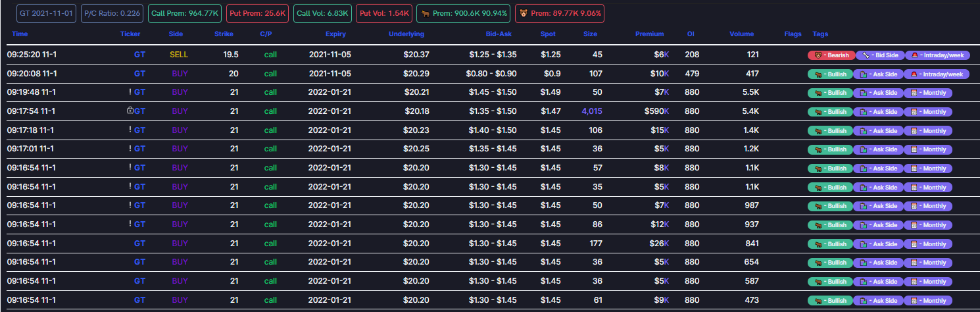The width and height of the screenshot is (980, 312).
Task: Click the Flags column header
Action: click(793, 34)
